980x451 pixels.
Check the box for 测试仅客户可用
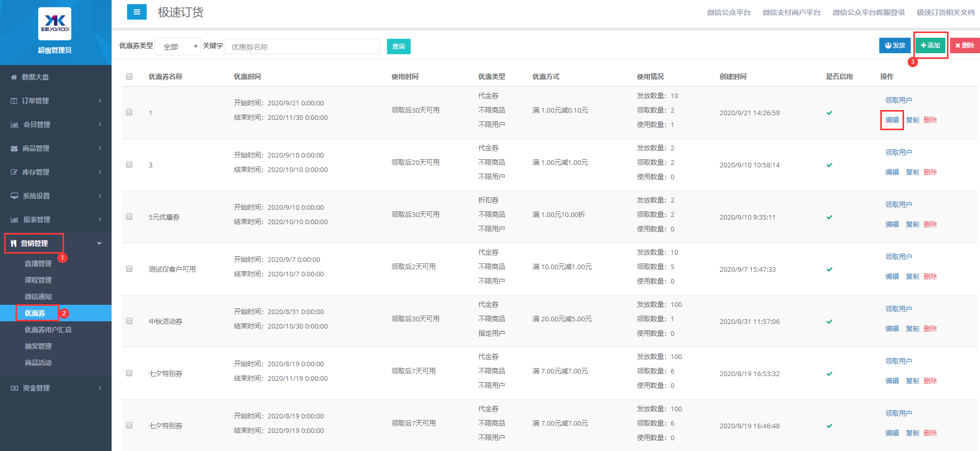[x=129, y=269]
